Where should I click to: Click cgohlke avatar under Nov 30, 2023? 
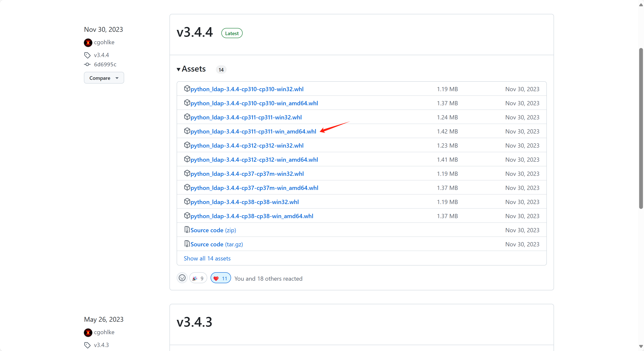click(88, 43)
